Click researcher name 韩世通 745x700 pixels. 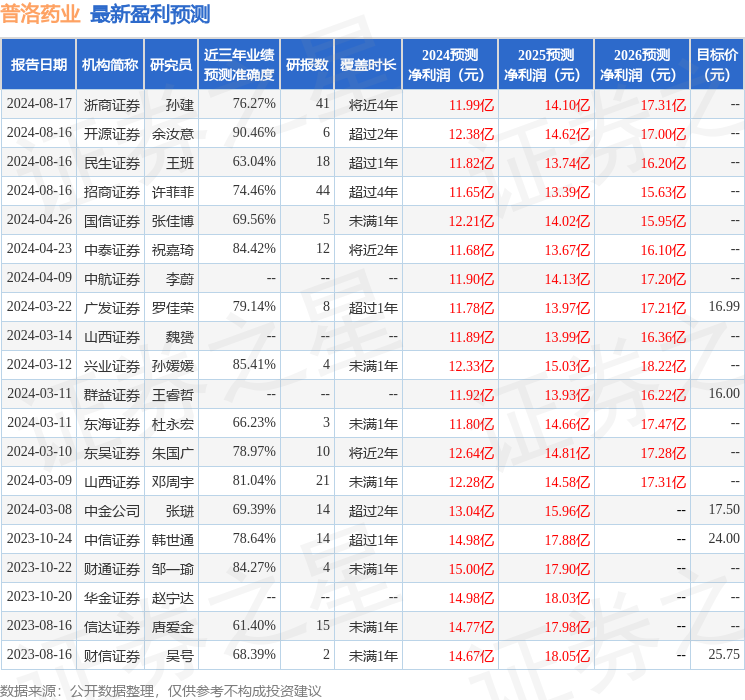(x=172, y=539)
